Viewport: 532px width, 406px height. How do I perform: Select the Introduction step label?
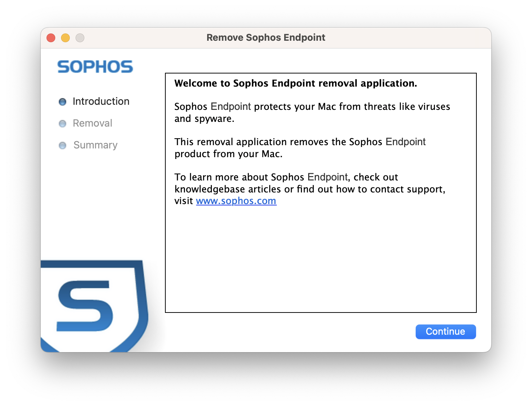tap(101, 101)
